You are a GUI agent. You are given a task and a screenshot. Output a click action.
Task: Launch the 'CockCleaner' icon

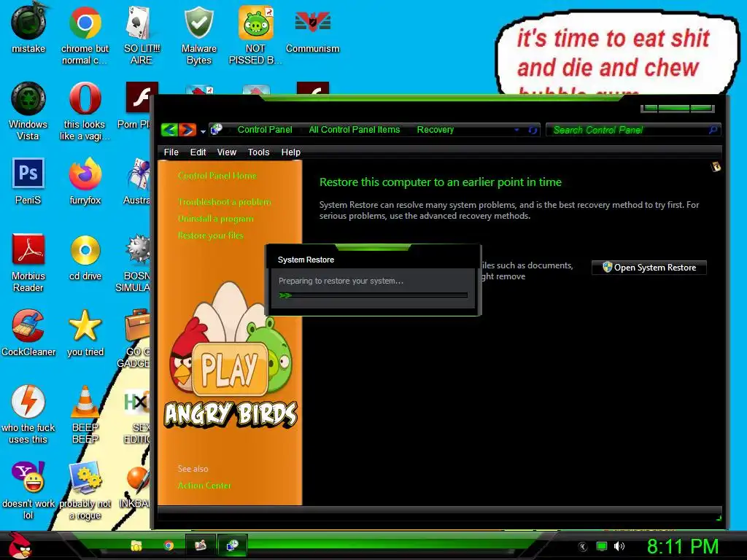[x=28, y=332]
